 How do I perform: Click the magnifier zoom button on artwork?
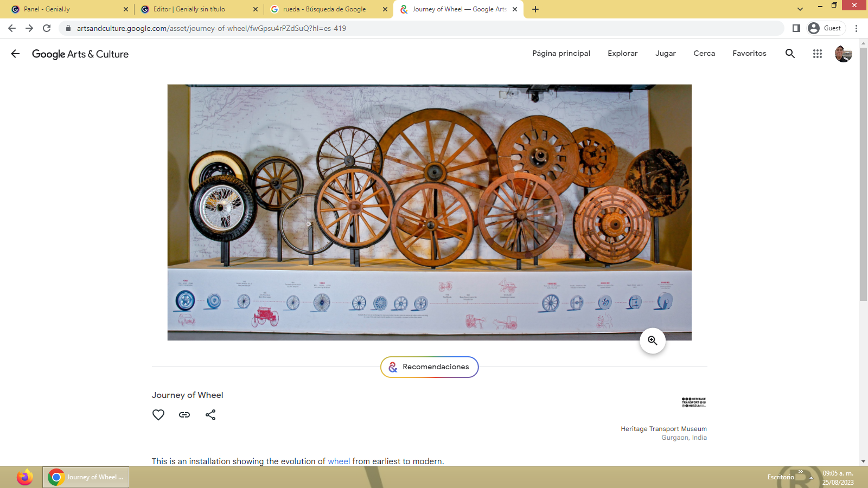(652, 341)
